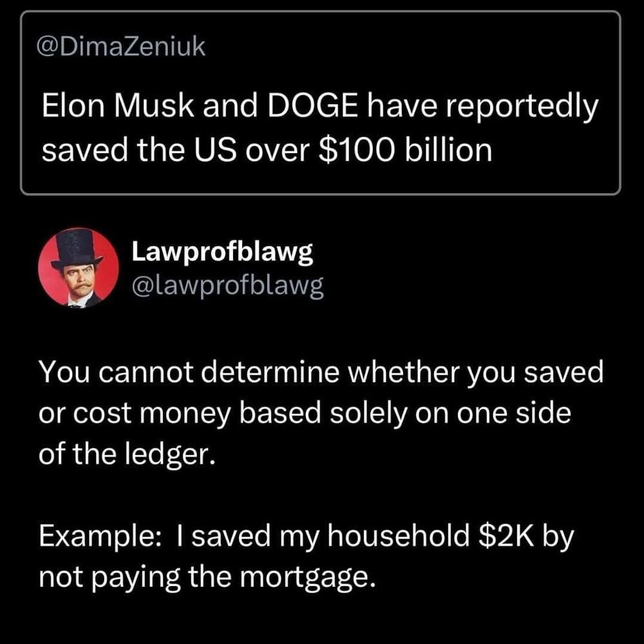Click "or cost money based solely" line
Viewport: 644px width, 644px height.
[223, 413]
